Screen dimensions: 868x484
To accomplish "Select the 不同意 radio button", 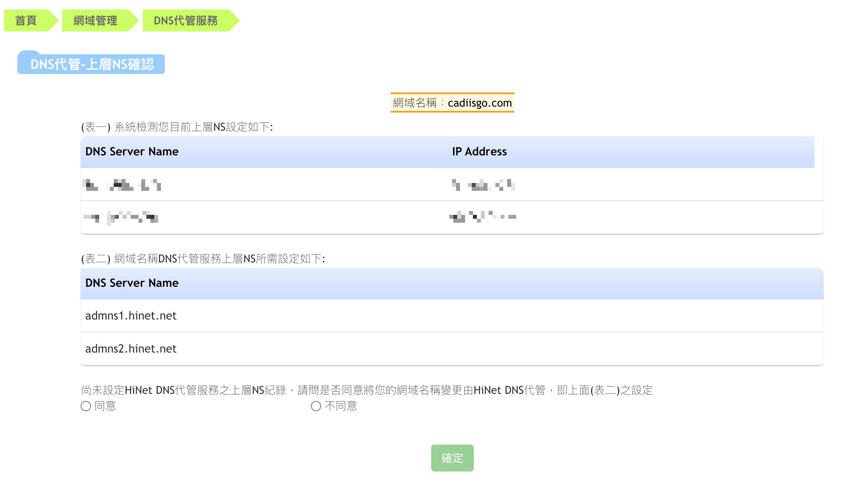I will 316,406.
